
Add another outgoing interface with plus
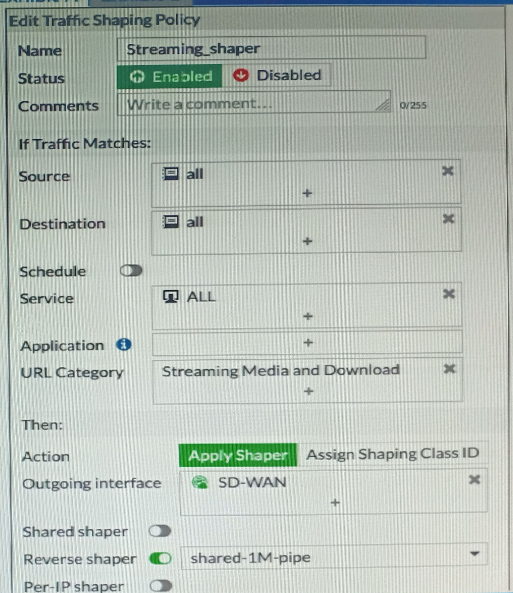point(335,503)
